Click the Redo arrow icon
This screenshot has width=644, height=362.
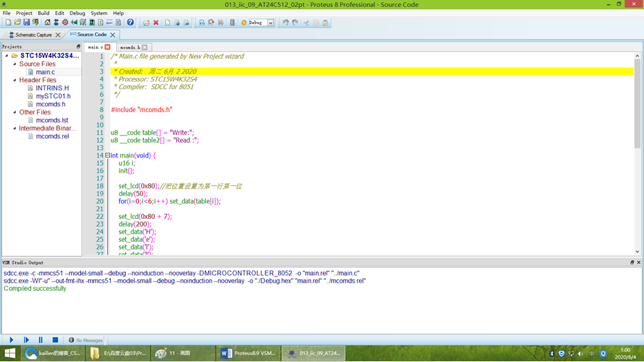(295, 23)
